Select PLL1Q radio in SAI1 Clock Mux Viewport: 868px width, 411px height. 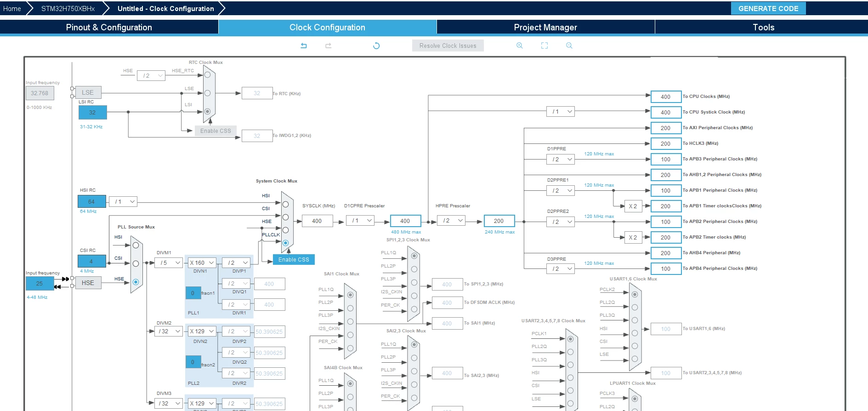pyautogui.click(x=350, y=295)
